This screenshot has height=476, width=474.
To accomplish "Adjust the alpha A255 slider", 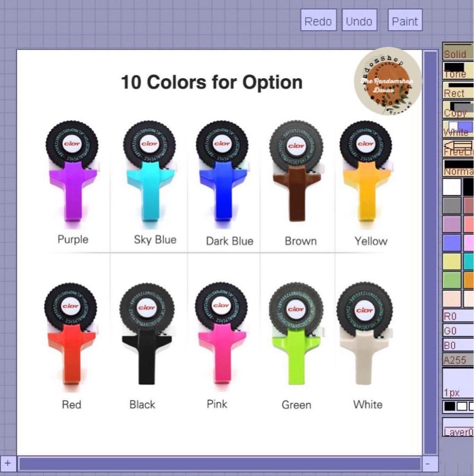I will (x=458, y=360).
